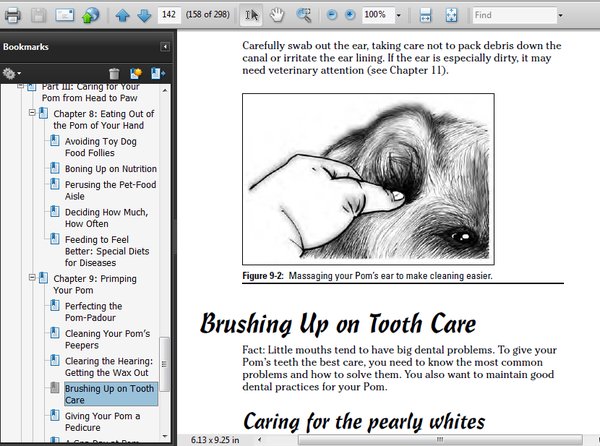600x446 pixels.
Task: Create a new bookmark using star icon
Action: tap(136, 73)
